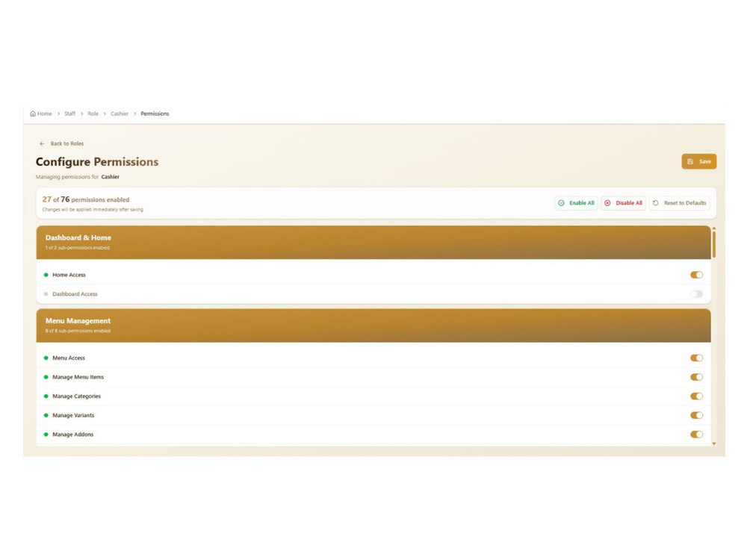
Task: Toggle the Manage Addons switch
Action: [x=696, y=435]
